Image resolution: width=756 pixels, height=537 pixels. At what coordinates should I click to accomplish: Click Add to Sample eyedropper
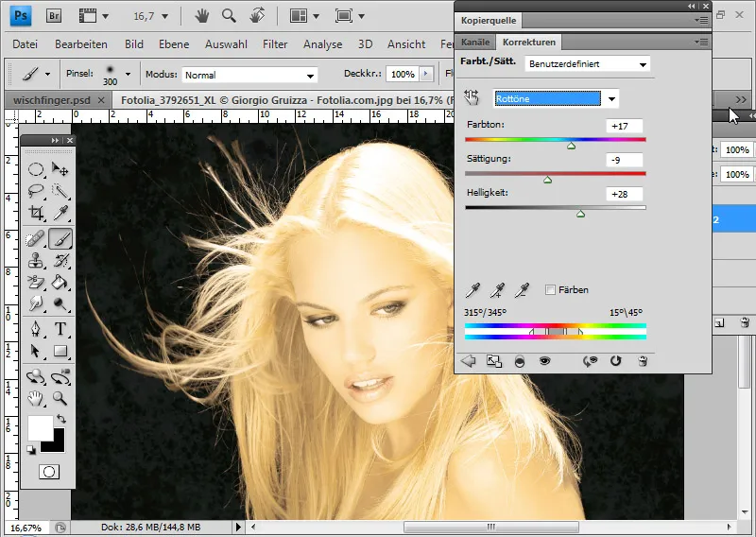tap(497, 289)
